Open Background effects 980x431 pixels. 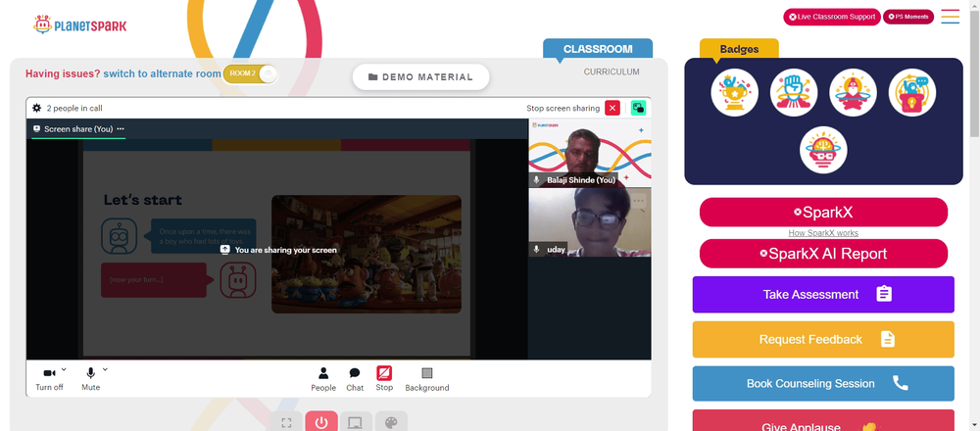(427, 379)
